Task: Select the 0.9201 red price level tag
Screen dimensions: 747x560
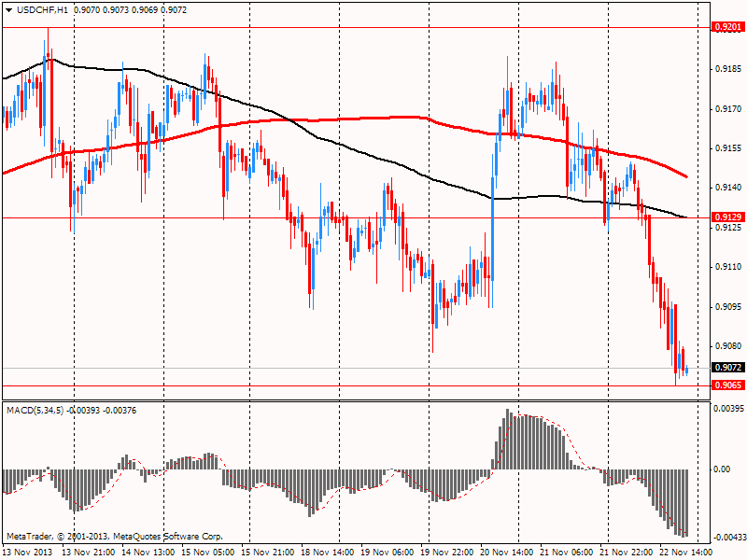Action: point(728,27)
